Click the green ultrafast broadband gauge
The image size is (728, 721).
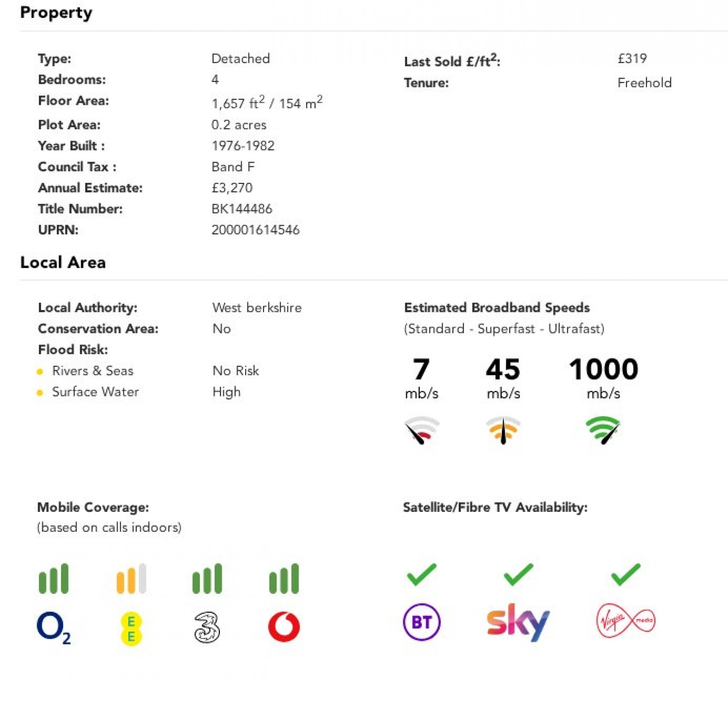603,430
